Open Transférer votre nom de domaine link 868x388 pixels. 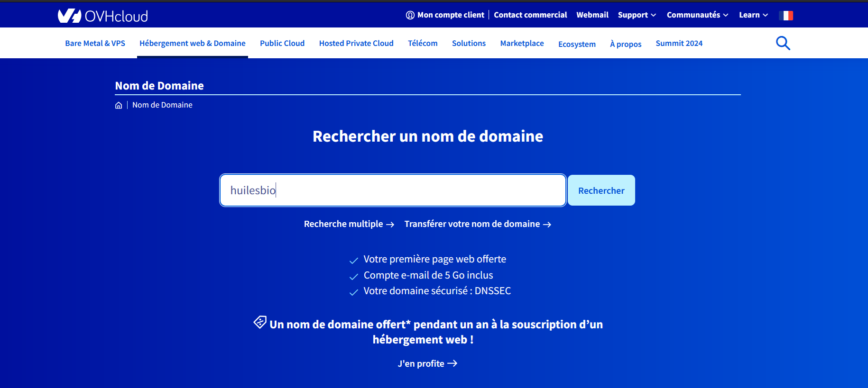[x=478, y=224]
